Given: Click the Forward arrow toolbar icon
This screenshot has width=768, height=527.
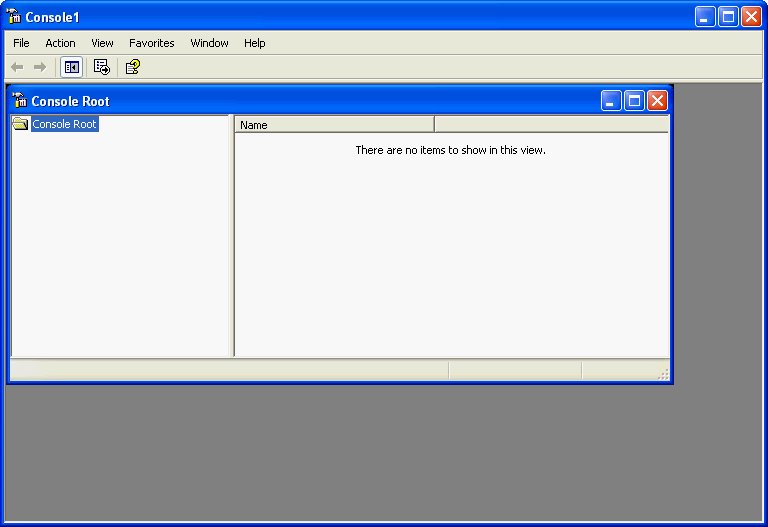Looking at the screenshot, I should point(40,67).
